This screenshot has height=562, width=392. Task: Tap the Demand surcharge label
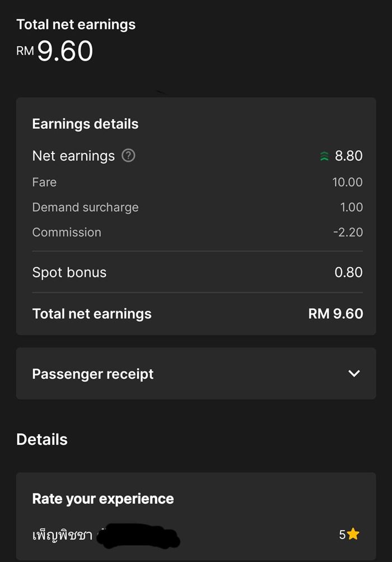coord(85,207)
